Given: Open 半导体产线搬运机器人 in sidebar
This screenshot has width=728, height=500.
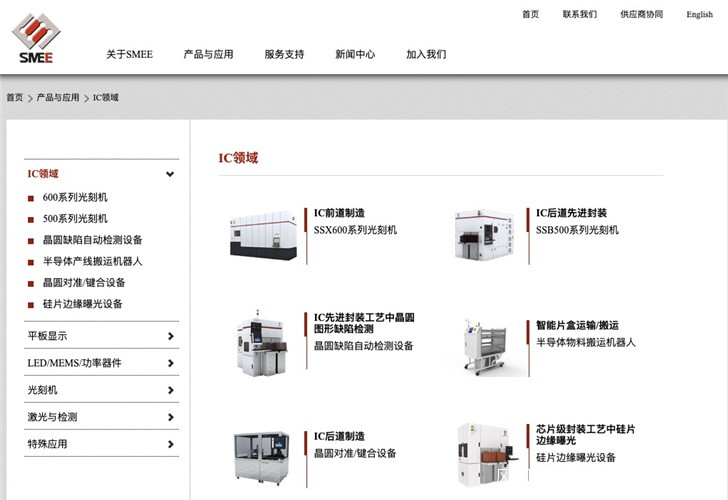Looking at the screenshot, I should tap(92, 261).
